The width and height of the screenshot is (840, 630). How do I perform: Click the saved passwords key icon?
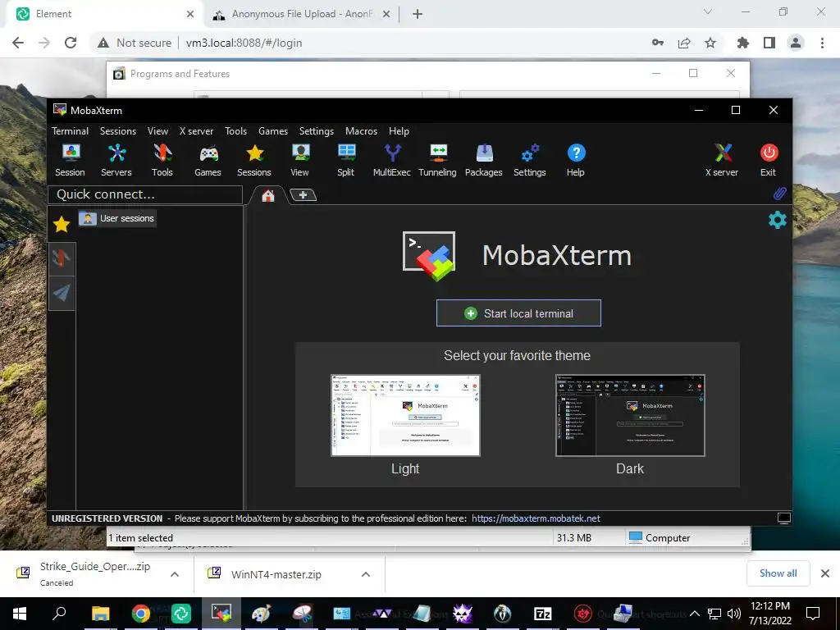[658, 43]
